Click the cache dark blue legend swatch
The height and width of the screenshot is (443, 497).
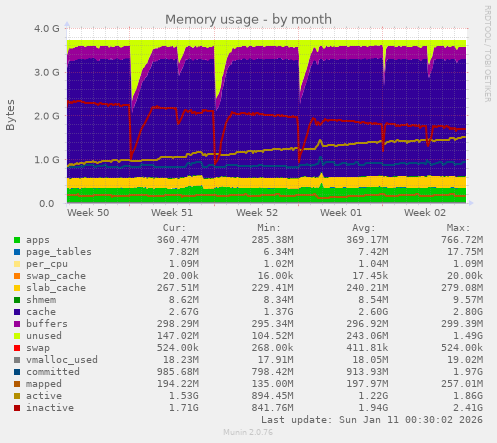pos(17,312)
